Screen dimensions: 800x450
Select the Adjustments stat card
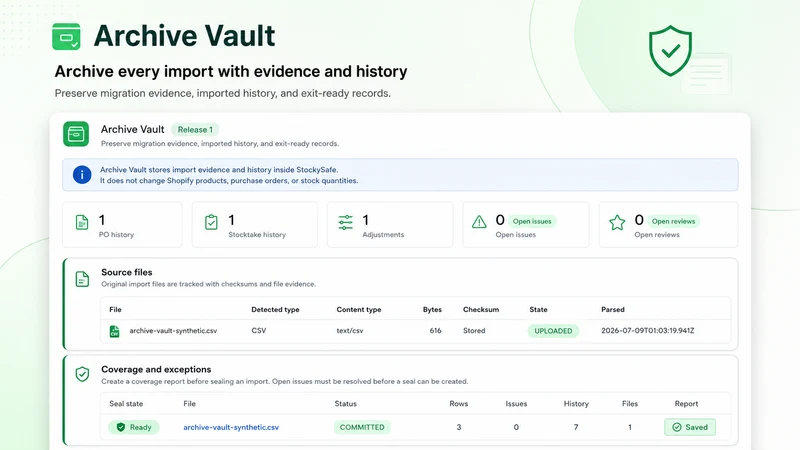click(390, 224)
